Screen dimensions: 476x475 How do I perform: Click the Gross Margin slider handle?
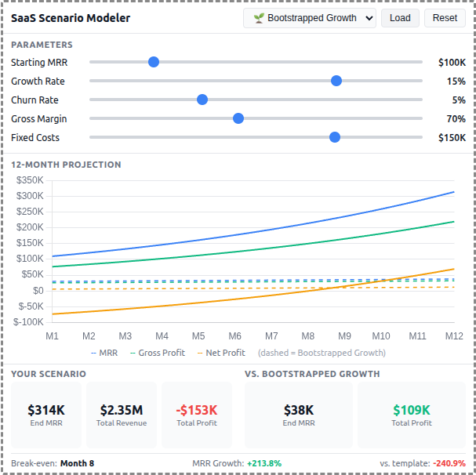point(238,118)
